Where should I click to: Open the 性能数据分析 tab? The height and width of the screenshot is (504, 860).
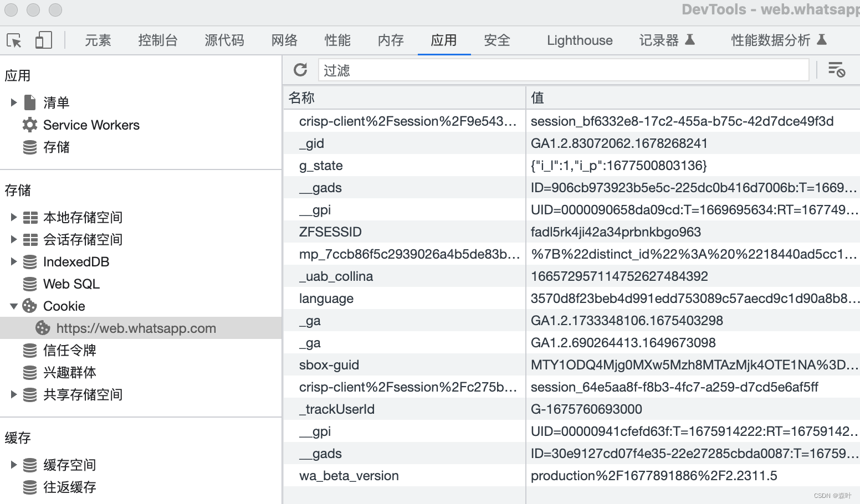[779, 40]
